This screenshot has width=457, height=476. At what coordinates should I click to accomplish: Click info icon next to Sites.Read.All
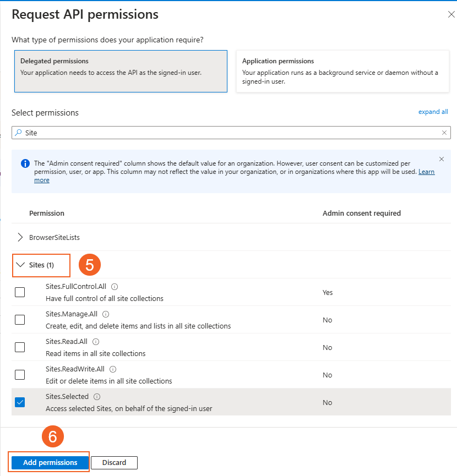click(96, 342)
